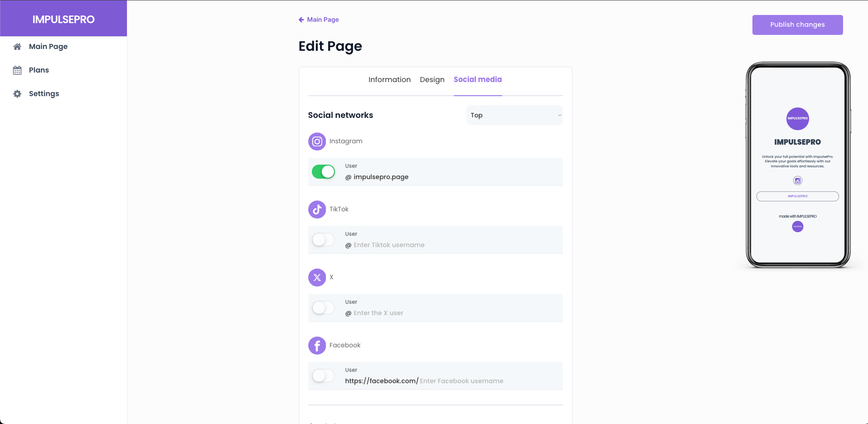The height and width of the screenshot is (424, 868).
Task: Click the Settings gear icon
Action: 17,94
